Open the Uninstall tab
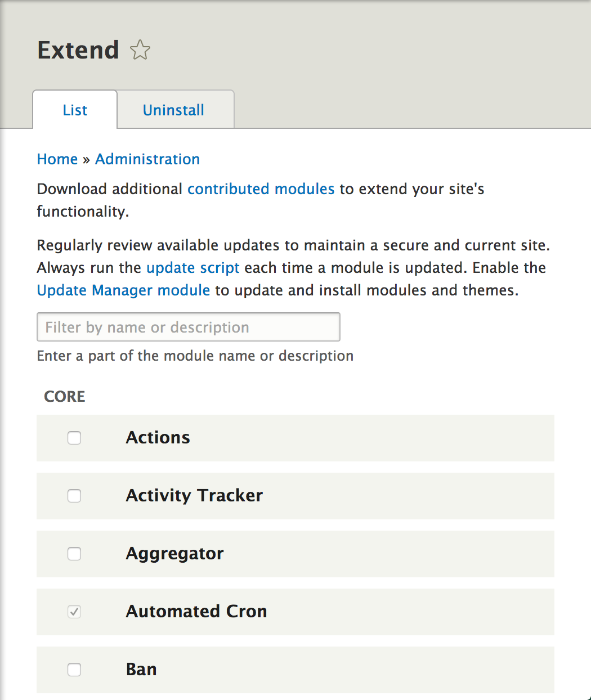Screen dimensions: 591x700 (173, 110)
